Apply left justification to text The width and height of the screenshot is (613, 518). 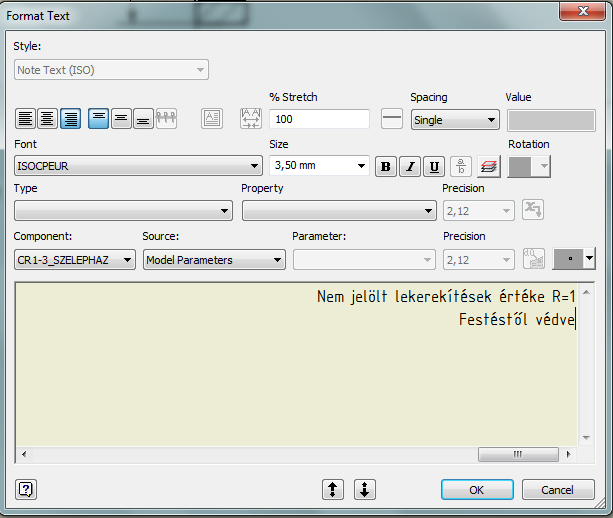[25, 118]
